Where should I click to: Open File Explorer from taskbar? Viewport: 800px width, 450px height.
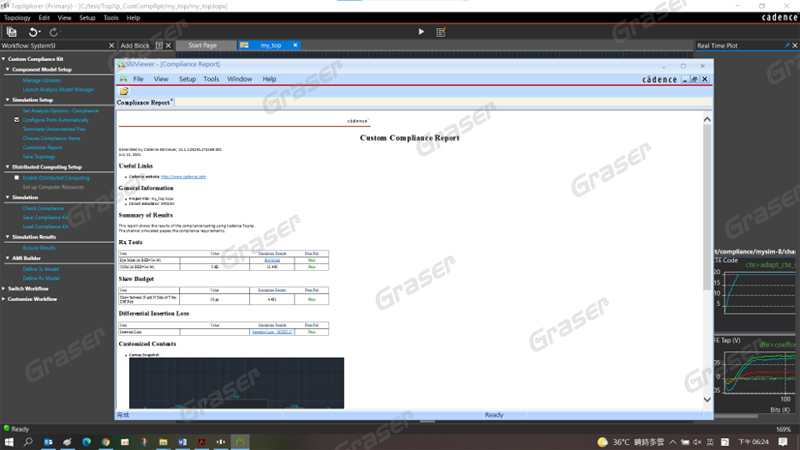point(163,442)
